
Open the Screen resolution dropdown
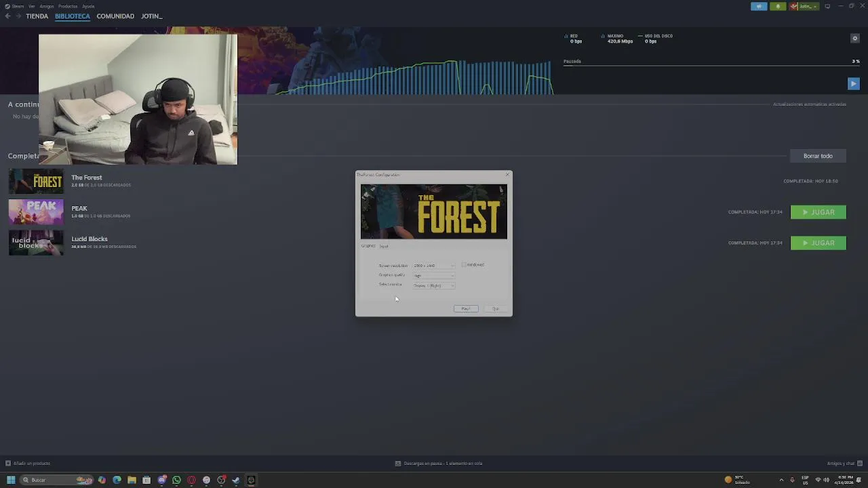(434, 266)
